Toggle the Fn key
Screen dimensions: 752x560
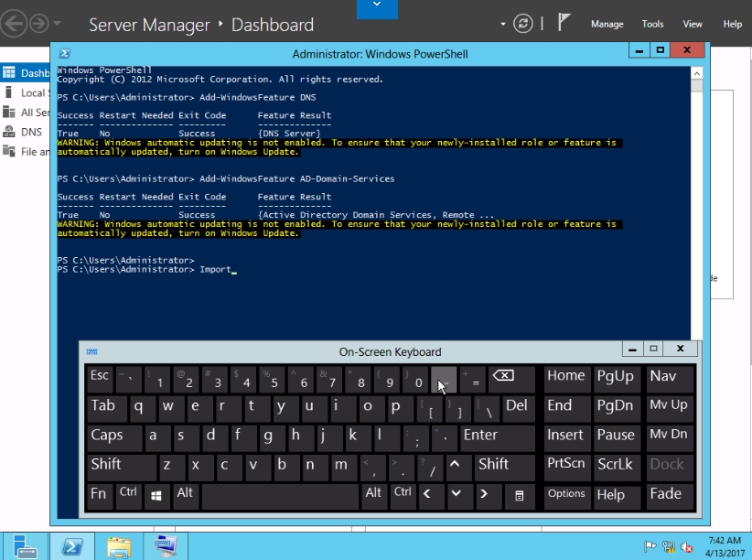(x=100, y=496)
